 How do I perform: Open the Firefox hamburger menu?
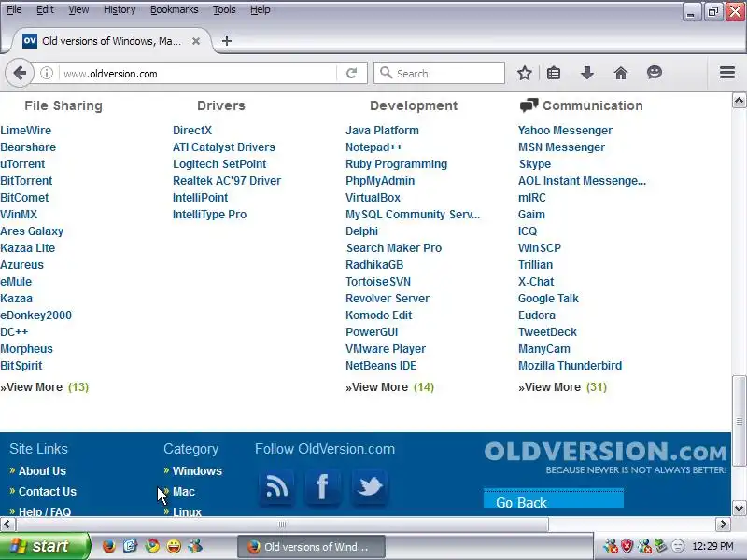(727, 73)
